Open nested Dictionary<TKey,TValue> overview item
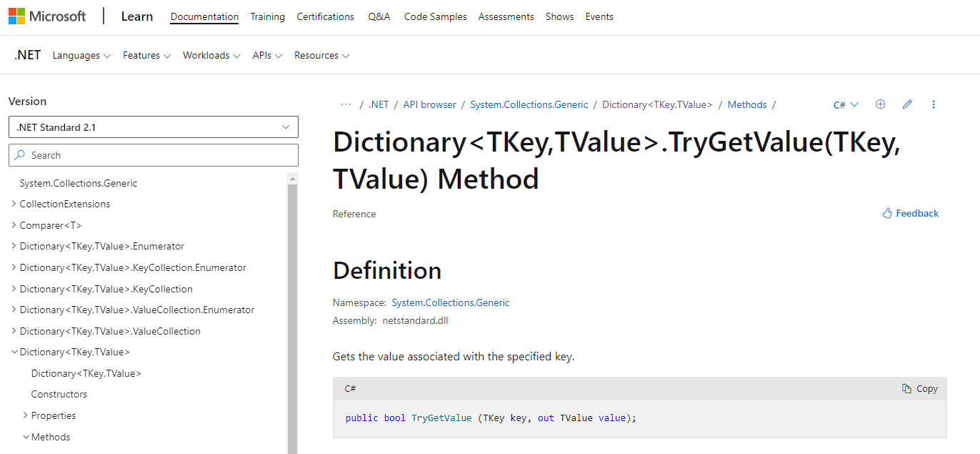Viewport: 980px width, 454px height. [x=86, y=373]
